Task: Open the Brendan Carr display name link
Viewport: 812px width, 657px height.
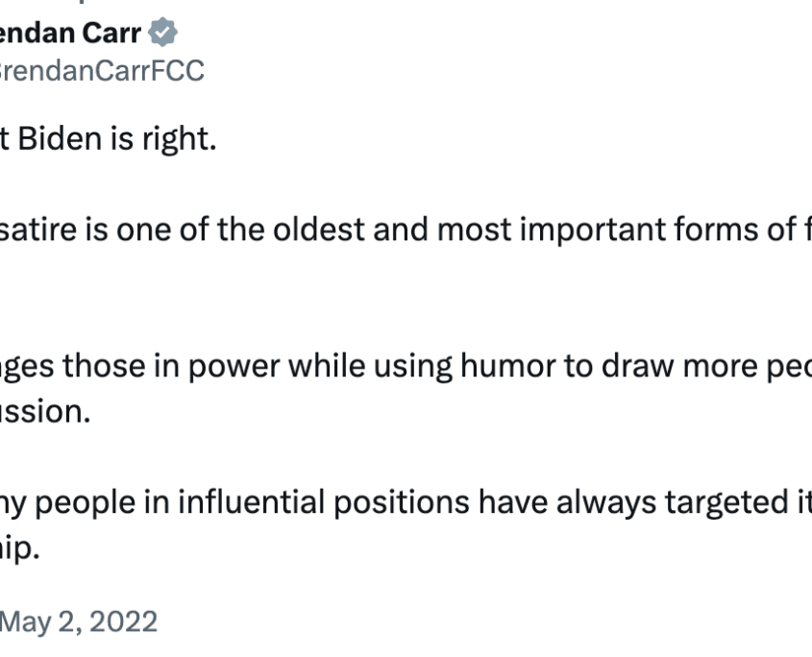Action: [x=70, y=34]
